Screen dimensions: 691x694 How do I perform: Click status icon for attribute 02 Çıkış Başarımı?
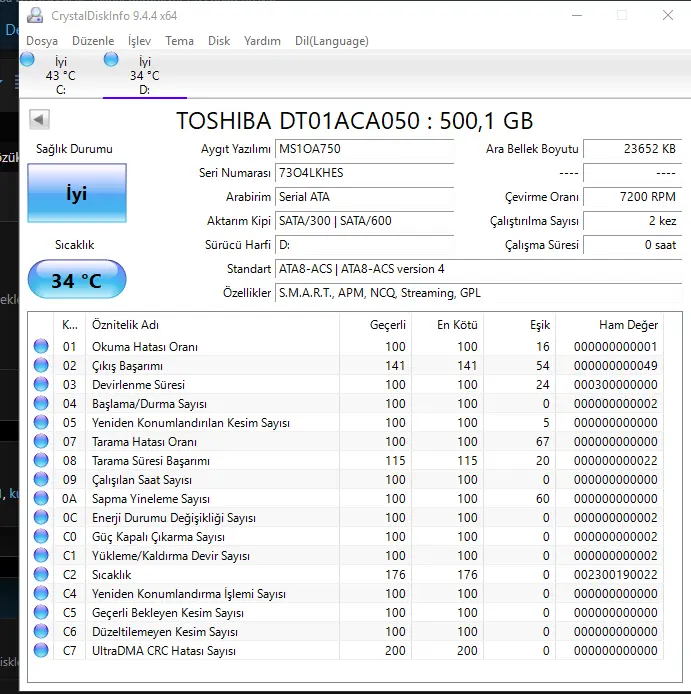tap(41, 365)
